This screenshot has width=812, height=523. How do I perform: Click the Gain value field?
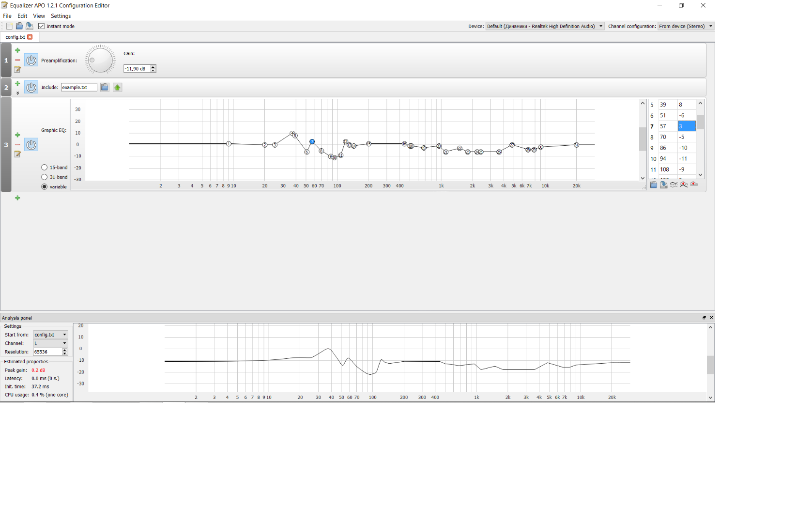pyautogui.click(x=137, y=69)
